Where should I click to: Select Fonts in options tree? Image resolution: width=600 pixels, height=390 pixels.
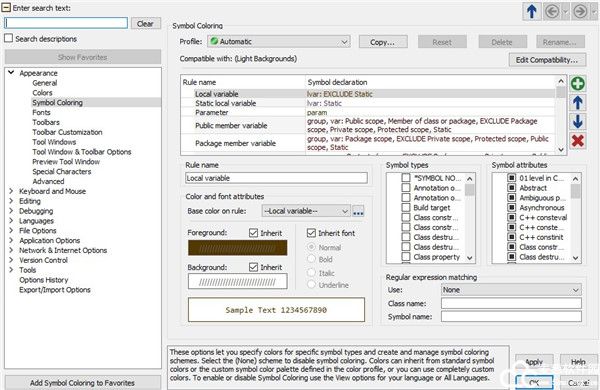[41, 113]
